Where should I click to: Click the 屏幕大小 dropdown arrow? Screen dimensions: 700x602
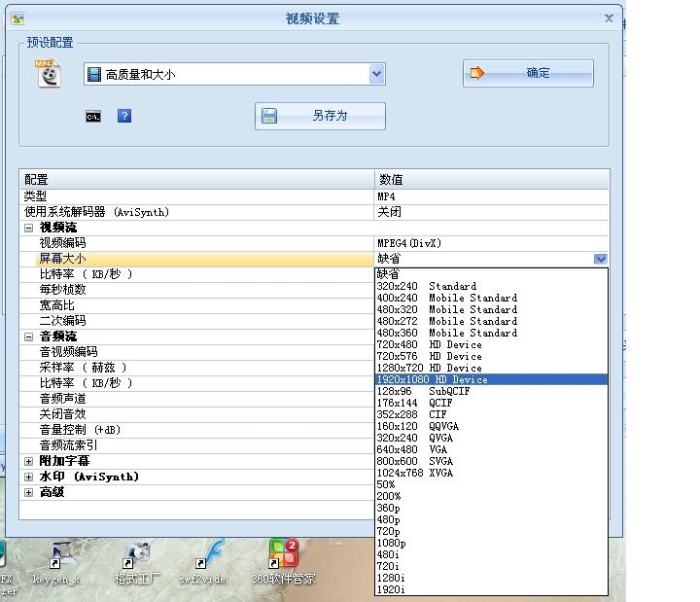tap(600, 259)
